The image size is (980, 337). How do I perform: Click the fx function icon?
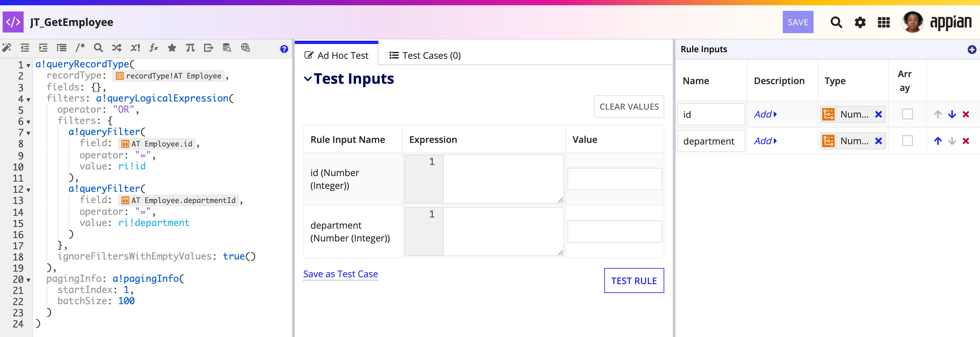(x=153, y=48)
